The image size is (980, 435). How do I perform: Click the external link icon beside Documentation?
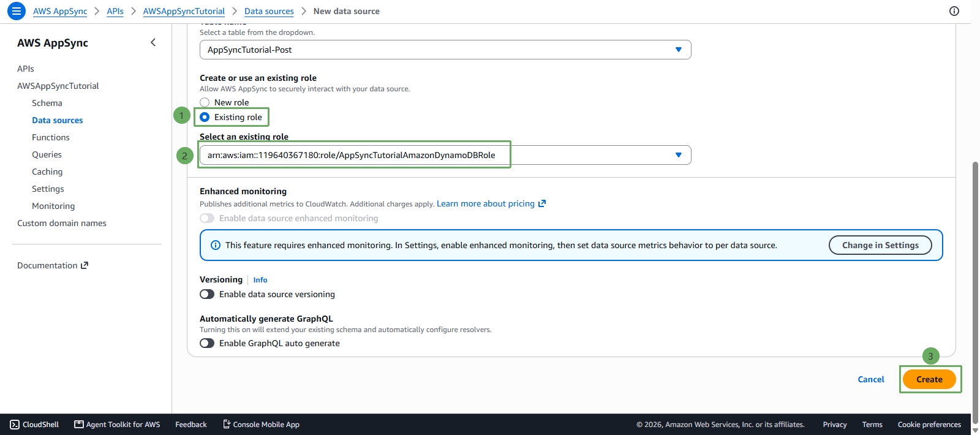85,265
